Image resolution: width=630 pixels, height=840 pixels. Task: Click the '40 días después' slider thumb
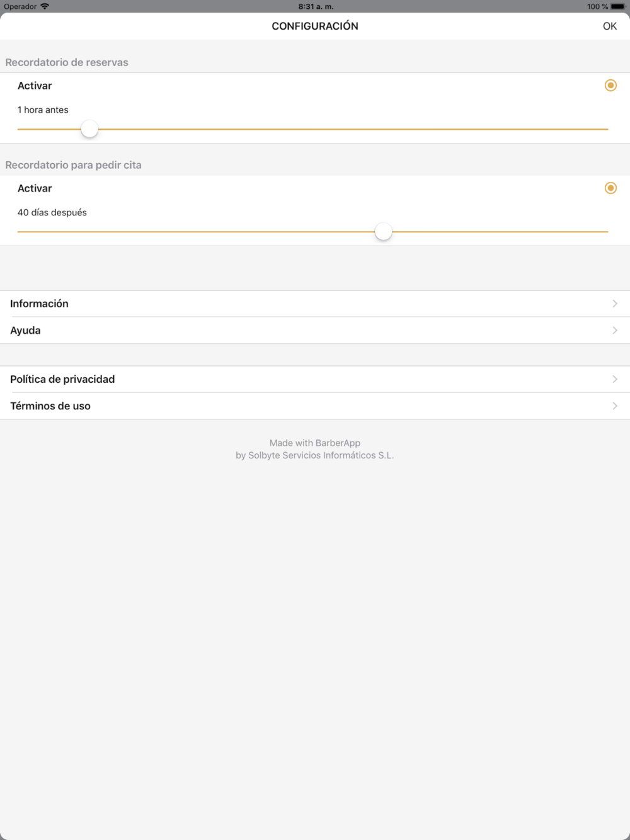click(x=383, y=231)
